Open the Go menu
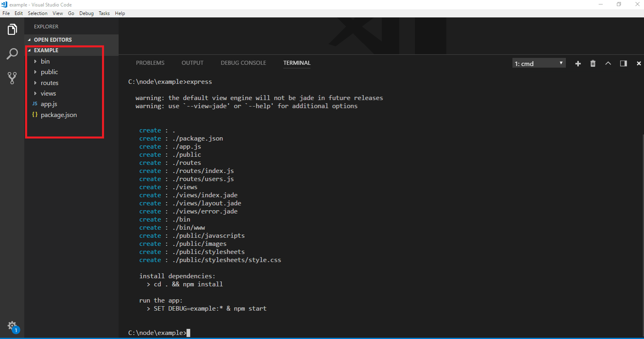The width and height of the screenshot is (644, 339). pyautogui.click(x=71, y=13)
